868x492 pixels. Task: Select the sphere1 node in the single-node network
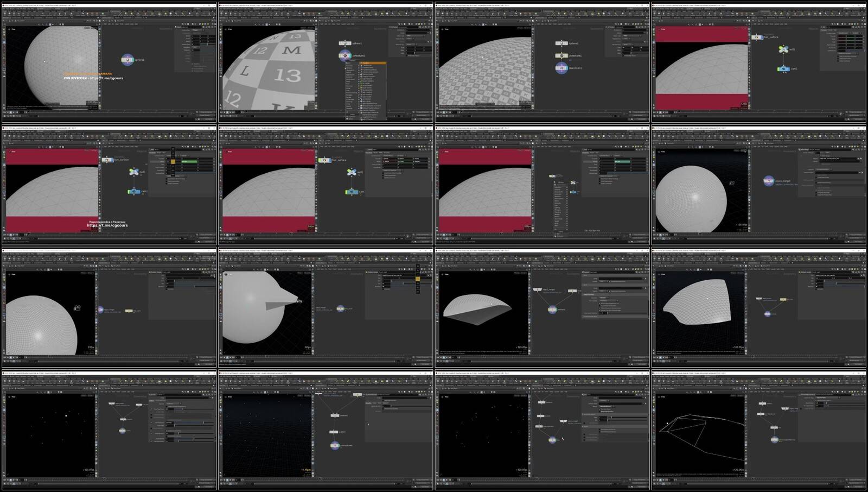127,59
